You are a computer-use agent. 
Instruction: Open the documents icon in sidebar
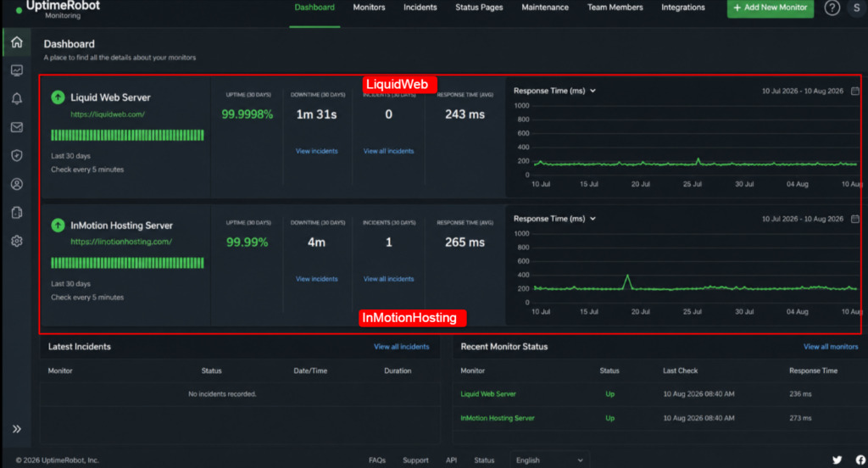[17, 213]
